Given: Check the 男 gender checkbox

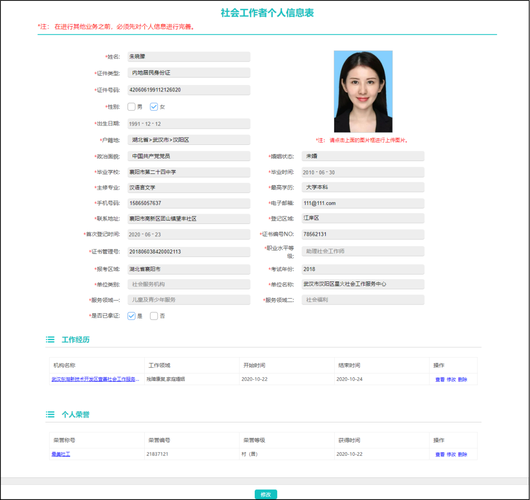Looking at the screenshot, I should coord(131,107).
